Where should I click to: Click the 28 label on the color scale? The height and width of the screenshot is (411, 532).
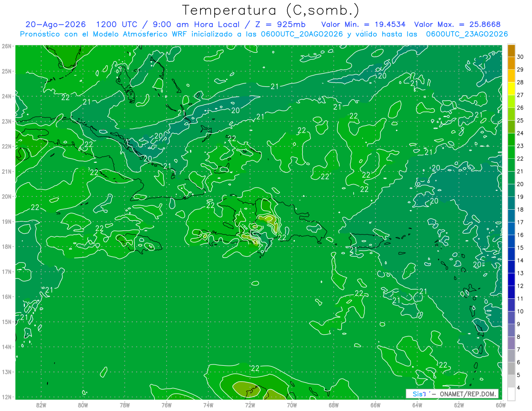520,82
